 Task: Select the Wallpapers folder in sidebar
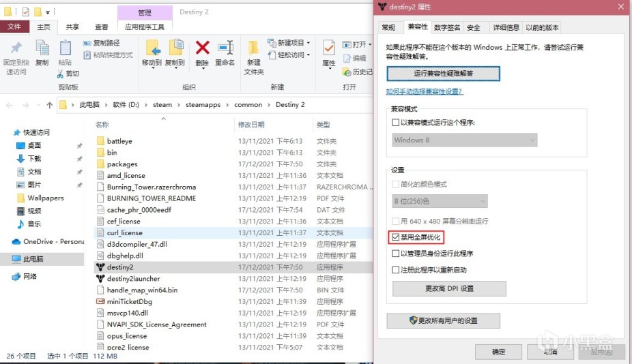[40, 198]
